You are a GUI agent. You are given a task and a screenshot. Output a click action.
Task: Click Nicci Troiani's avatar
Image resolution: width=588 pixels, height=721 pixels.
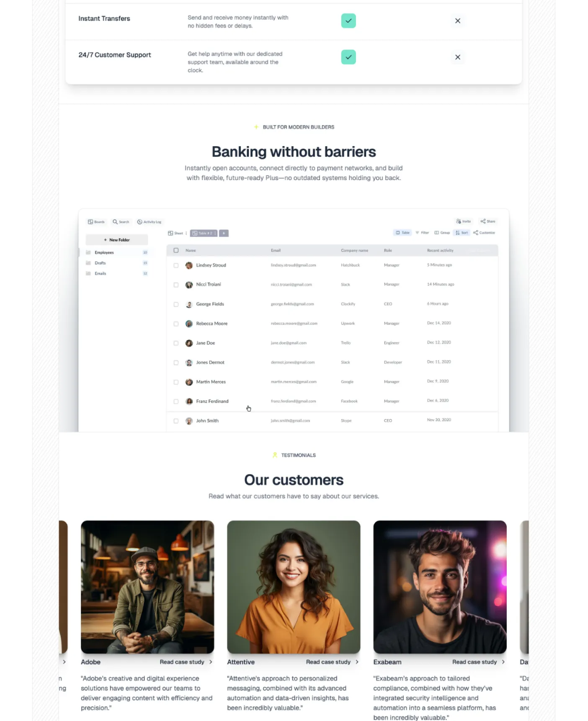189,285
